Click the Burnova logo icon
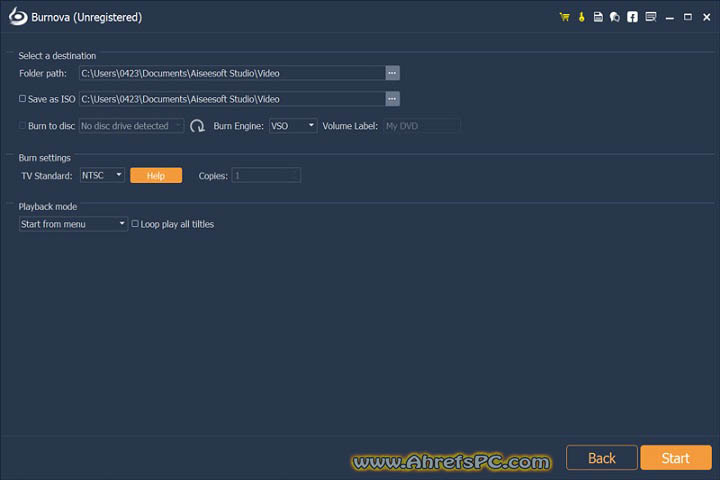This screenshot has width=720, height=480. [x=18, y=17]
